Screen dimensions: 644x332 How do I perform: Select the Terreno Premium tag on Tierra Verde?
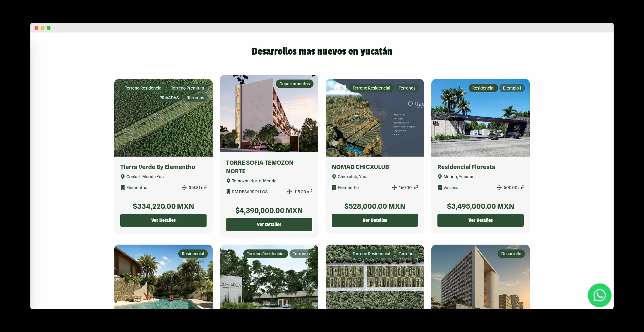(x=187, y=88)
